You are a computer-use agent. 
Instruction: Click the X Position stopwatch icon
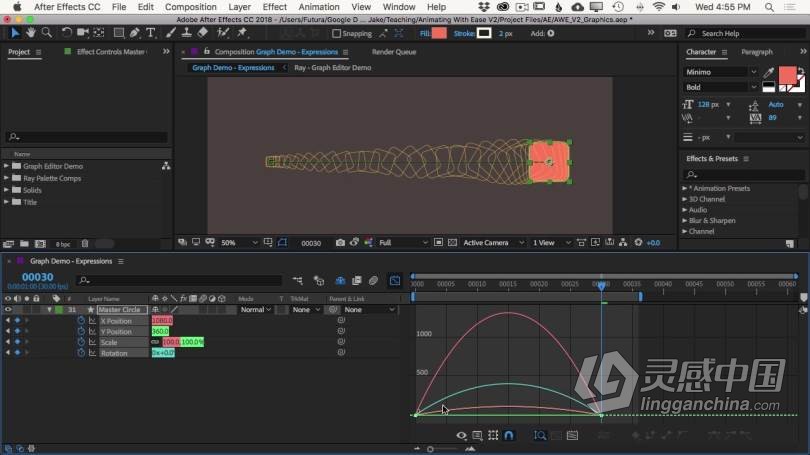[81, 320]
